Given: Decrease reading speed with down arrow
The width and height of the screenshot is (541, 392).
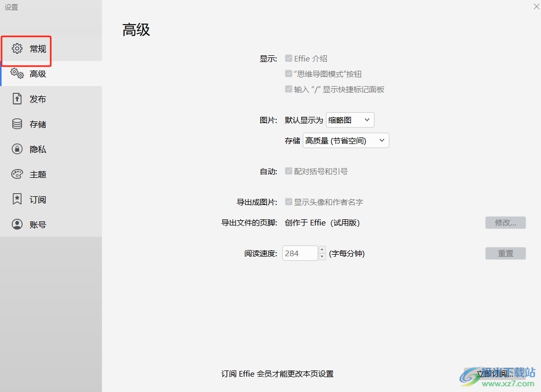Looking at the screenshot, I should pos(322,257).
